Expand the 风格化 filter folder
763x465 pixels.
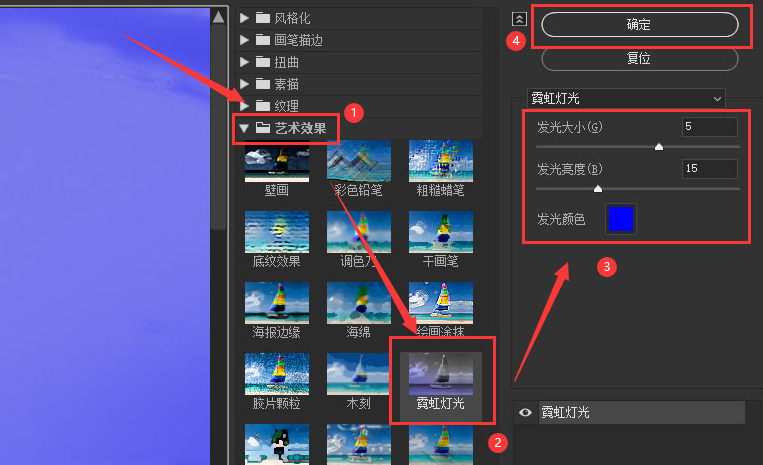[x=244, y=18]
